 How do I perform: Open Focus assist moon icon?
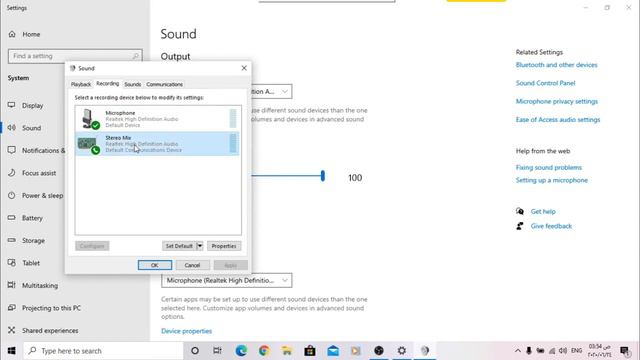pos(11,173)
